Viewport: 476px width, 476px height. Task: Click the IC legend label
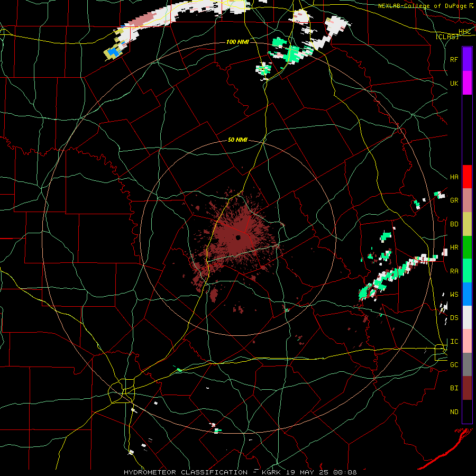[454, 342]
